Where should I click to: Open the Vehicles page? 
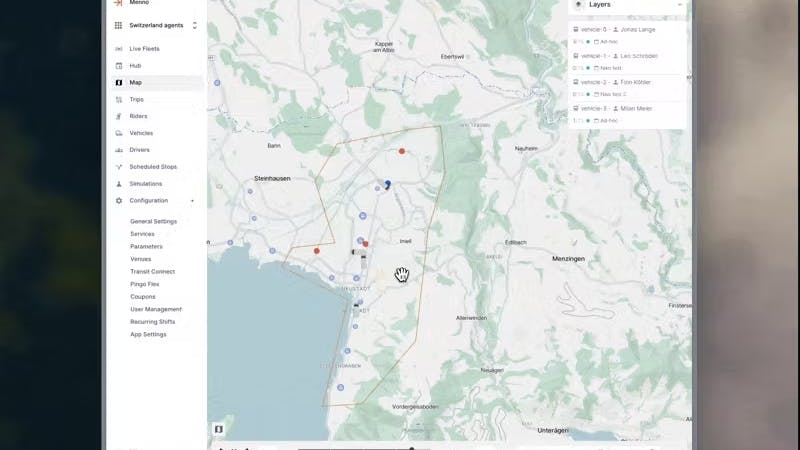pyautogui.click(x=157, y=133)
